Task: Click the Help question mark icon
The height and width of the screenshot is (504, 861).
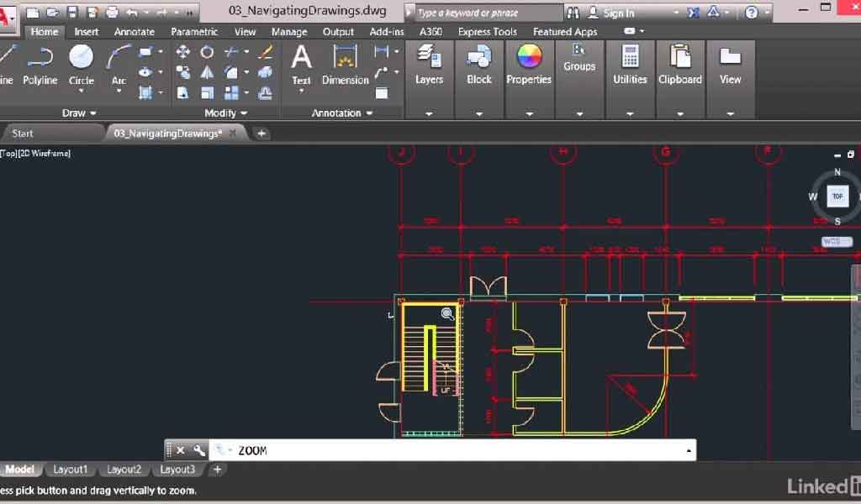Action: pos(752,12)
